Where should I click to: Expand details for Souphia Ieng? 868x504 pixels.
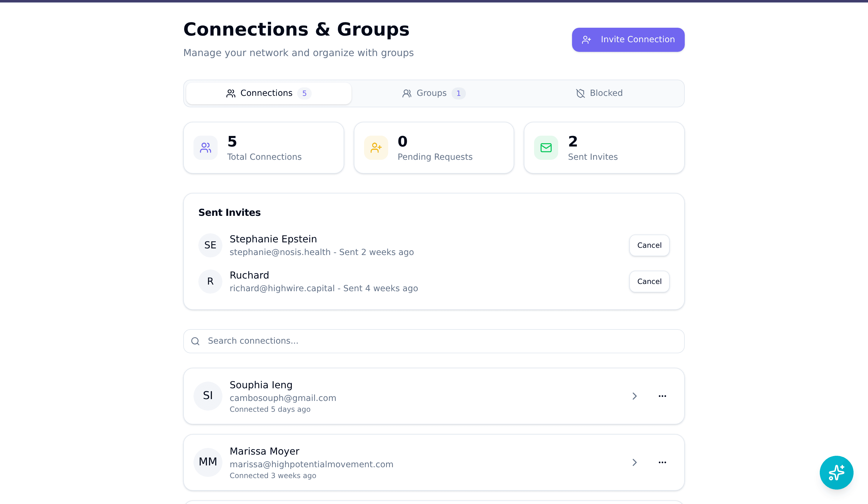coord(635,396)
